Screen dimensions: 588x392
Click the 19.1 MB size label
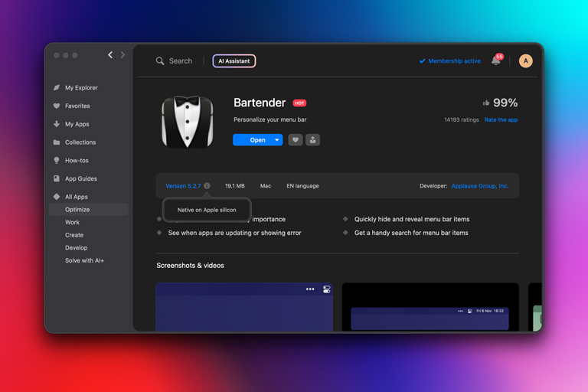[235, 186]
